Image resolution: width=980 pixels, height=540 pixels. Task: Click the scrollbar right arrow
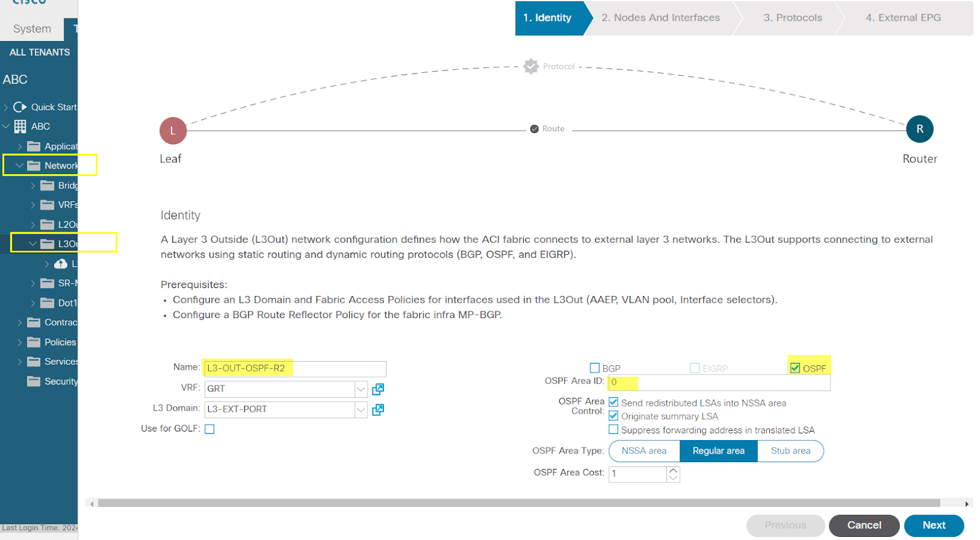pos(967,504)
